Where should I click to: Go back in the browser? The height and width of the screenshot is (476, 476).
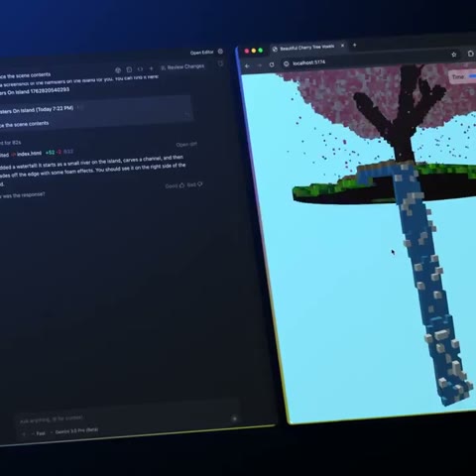coord(247,65)
